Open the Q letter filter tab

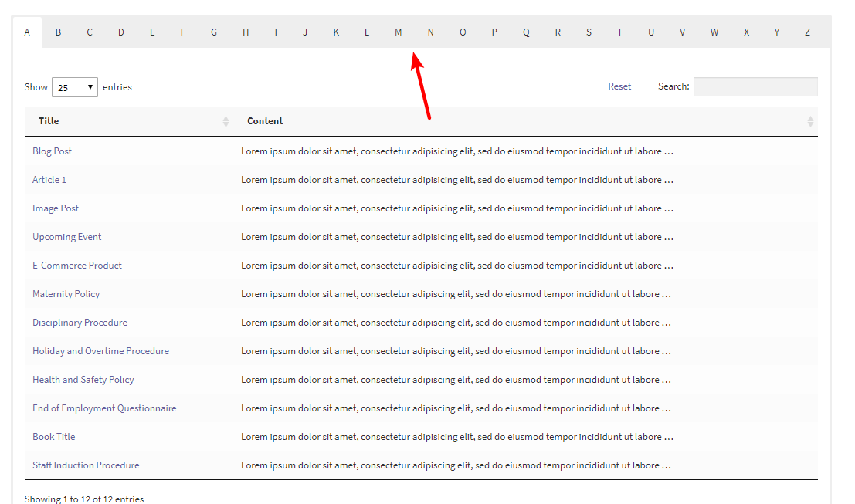[526, 32]
